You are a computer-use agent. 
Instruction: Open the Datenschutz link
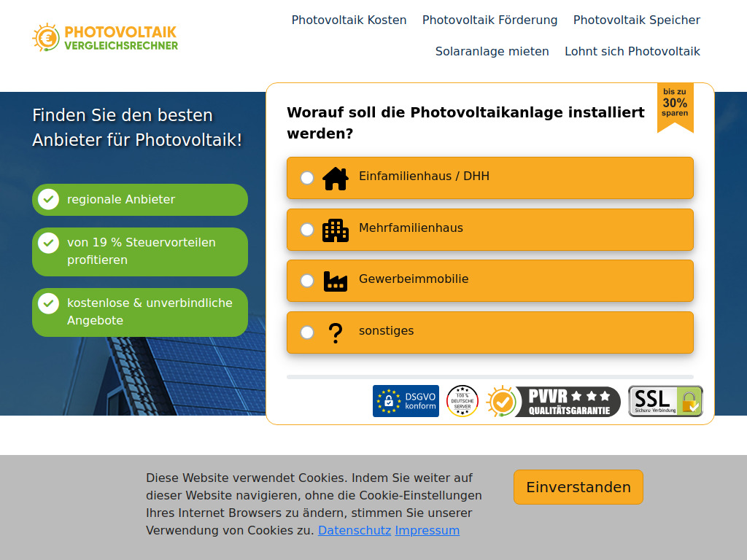(x=354, y=530)
